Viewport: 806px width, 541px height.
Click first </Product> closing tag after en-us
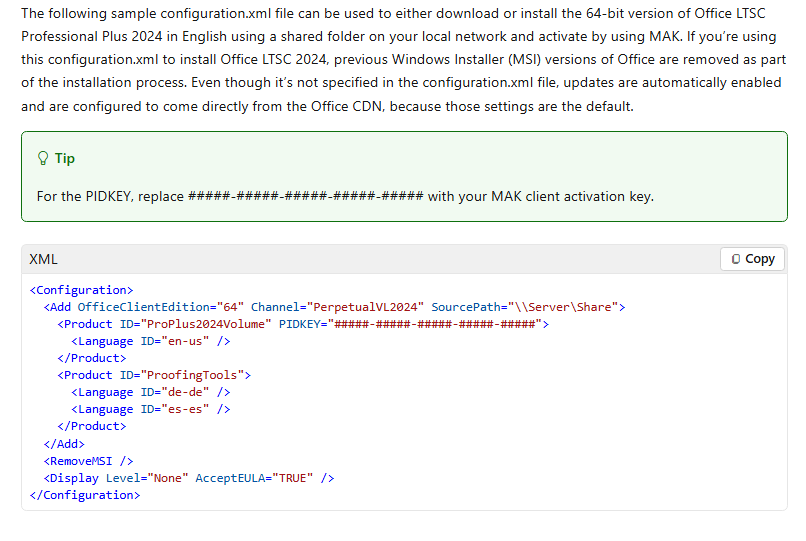[91, 358]
